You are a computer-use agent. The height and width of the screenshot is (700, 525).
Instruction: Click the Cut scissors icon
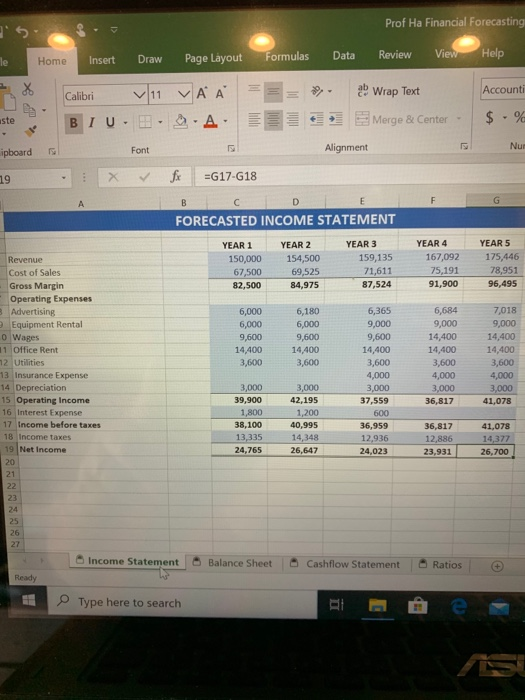tap(28, 89)
